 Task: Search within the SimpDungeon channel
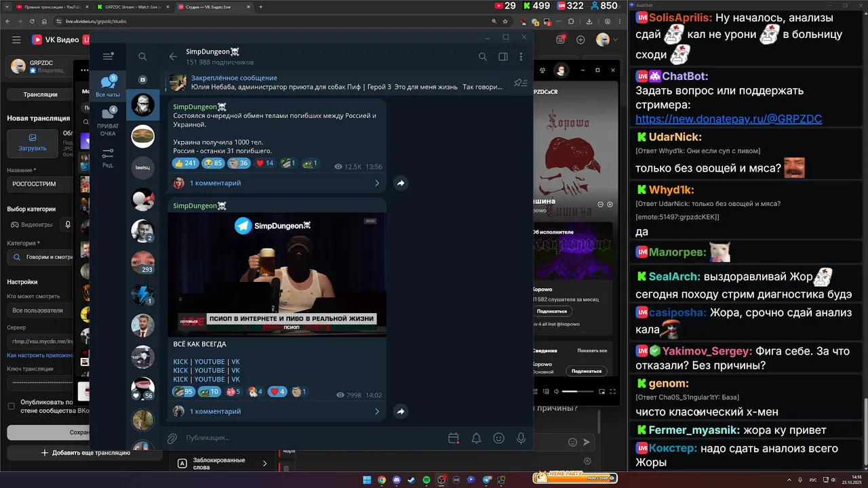click(483, 57)
